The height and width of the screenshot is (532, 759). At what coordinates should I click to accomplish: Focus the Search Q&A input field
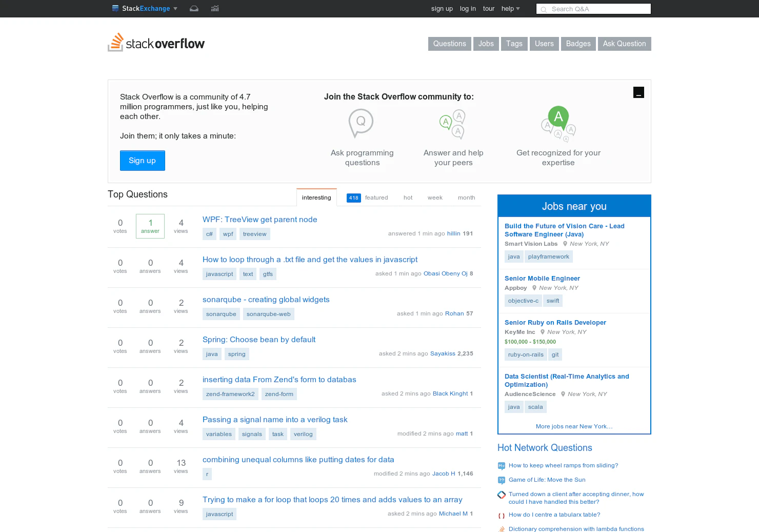(x=593, y=9)
